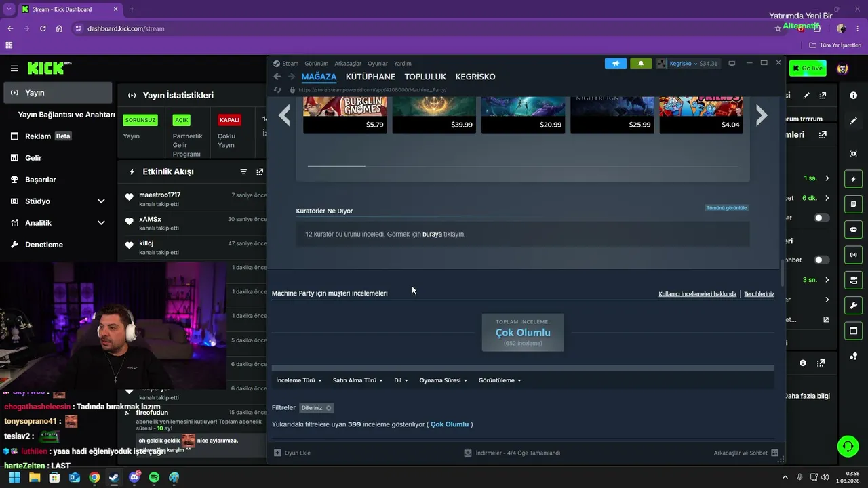
Task: Open Tercihleriniz link
Action: point(759,294)
